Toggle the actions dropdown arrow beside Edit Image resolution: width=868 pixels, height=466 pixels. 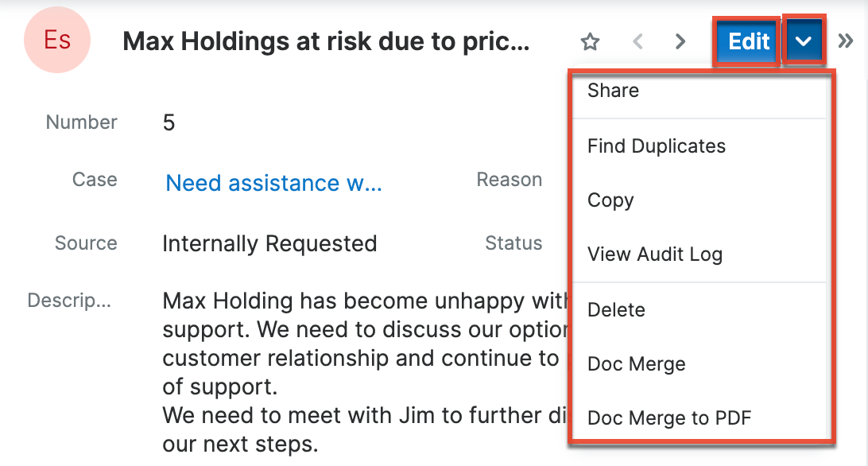[804, 41]
